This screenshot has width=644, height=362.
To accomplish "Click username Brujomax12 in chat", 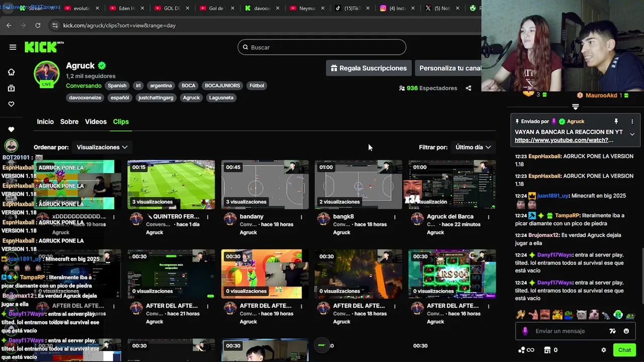I will [544, 235].
